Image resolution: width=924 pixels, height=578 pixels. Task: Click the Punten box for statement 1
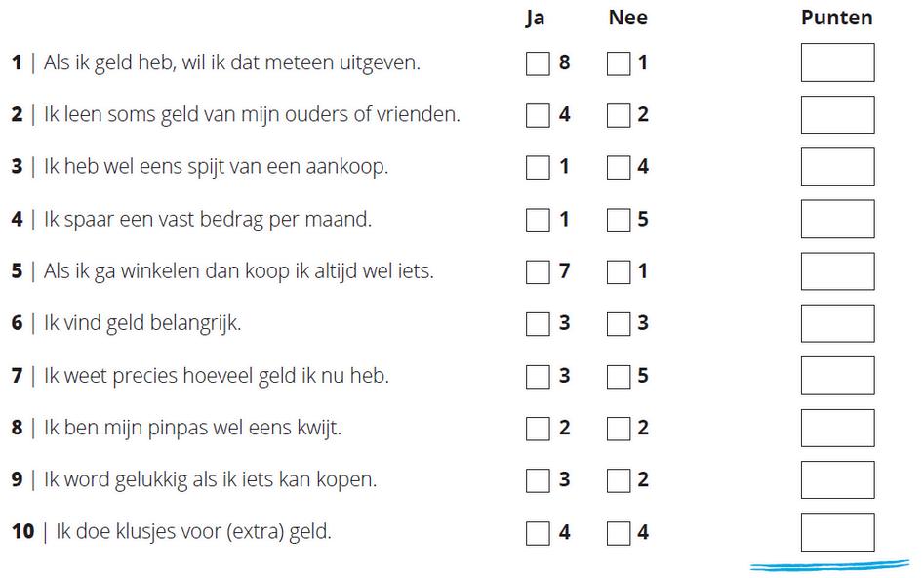[837, 62]
